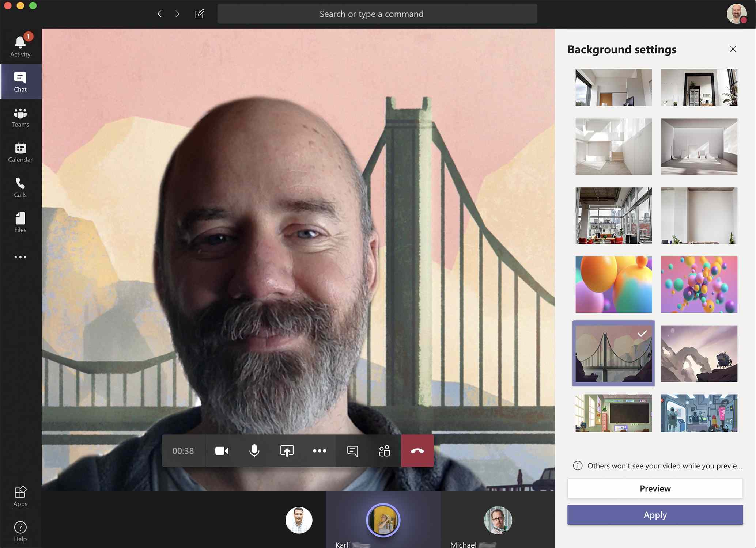End the call with red button
Image resolution: width=756 pixels, height=548 pixels.
pyautogui.click(x=416, y=450)
